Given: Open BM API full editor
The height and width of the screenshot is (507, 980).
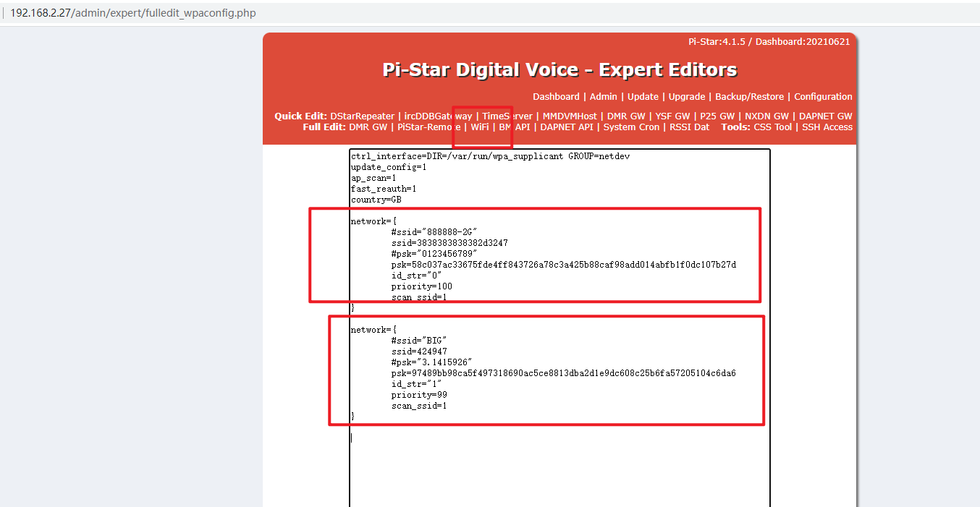Looking at the screenshot, I should [x=515, y=127].
